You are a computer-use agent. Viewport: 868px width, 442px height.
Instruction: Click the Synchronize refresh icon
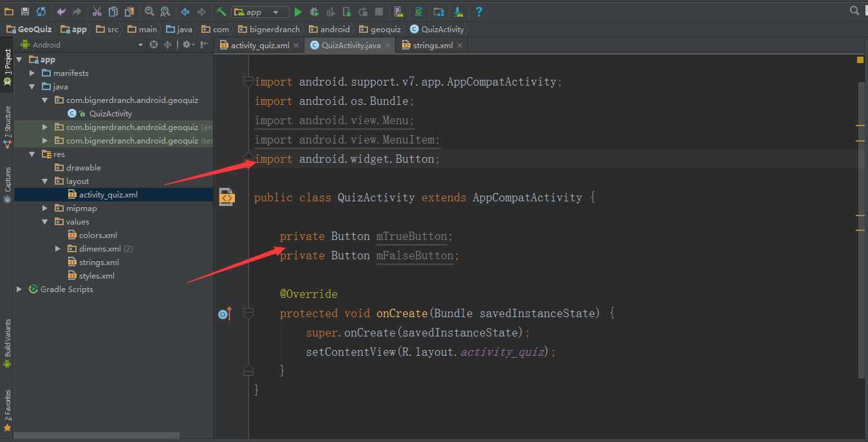coord(41,12)
